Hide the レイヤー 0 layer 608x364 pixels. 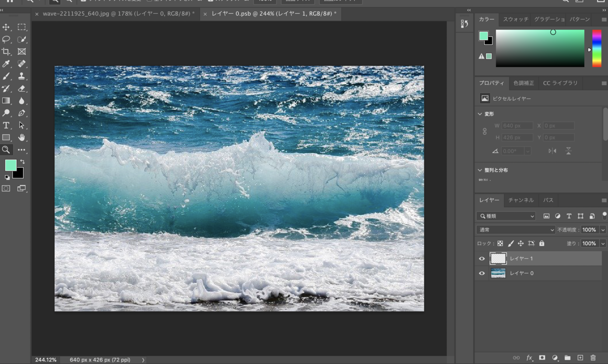pyautogui.click(x=482, y=273)
